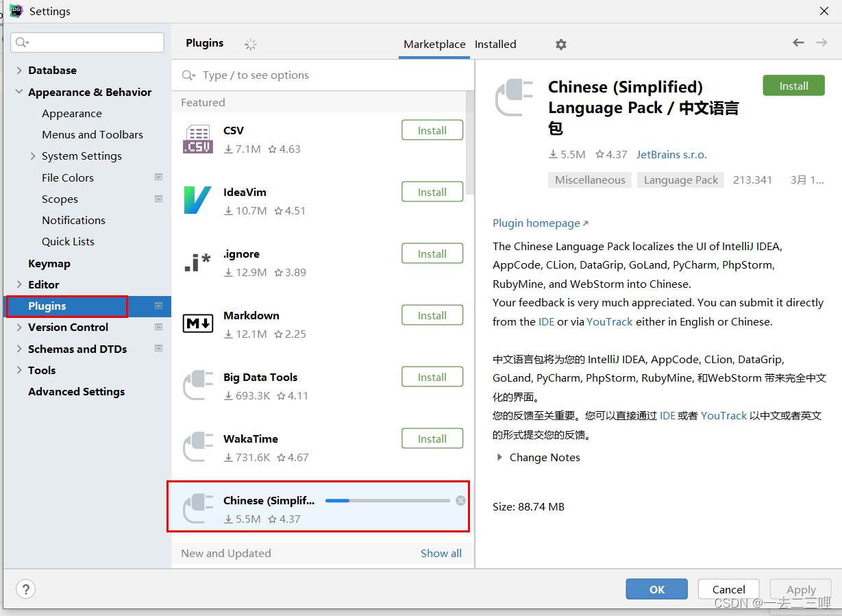Click the Size: 88.74 MB text

(528, 506)
